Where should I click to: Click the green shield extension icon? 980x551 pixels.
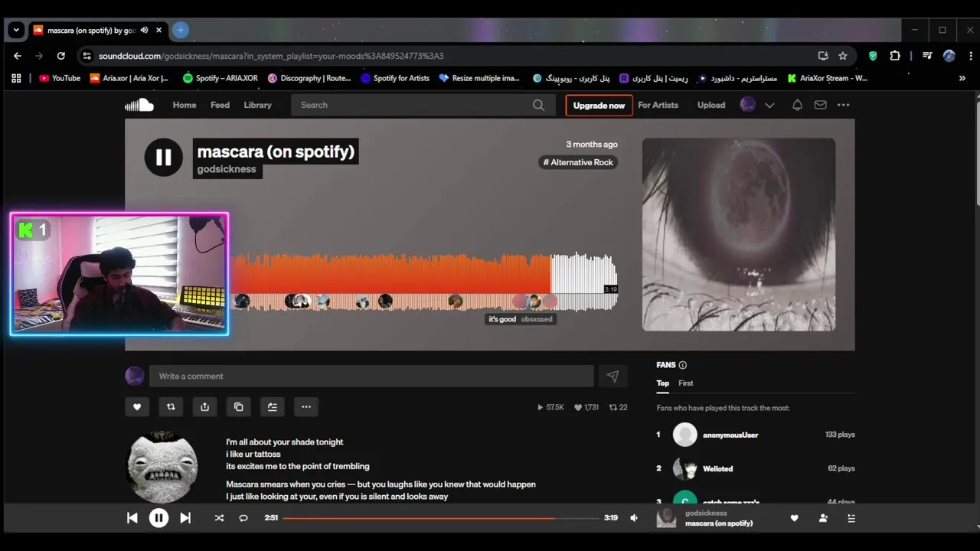873,56
